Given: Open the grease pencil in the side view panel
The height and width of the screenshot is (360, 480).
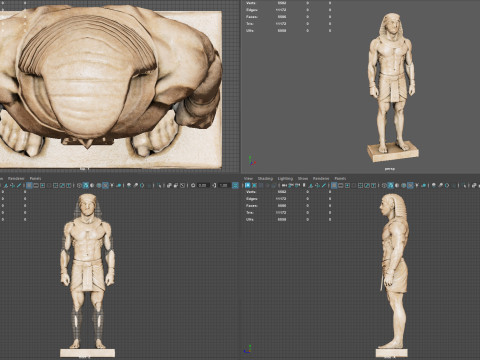Looking at the screenshot, I should tap(324, 185).
